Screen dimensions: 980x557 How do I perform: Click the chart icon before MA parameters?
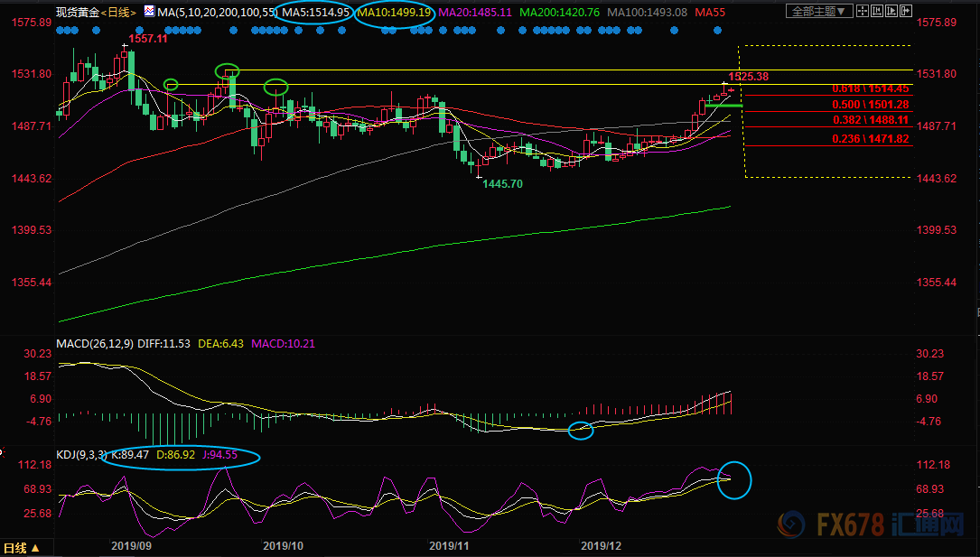pyautogui.click(x=149, y=12)
